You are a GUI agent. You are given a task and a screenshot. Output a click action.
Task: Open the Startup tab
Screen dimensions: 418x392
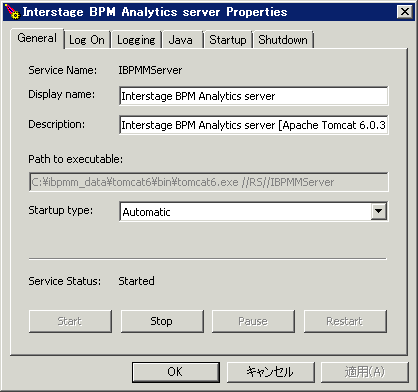228,40
